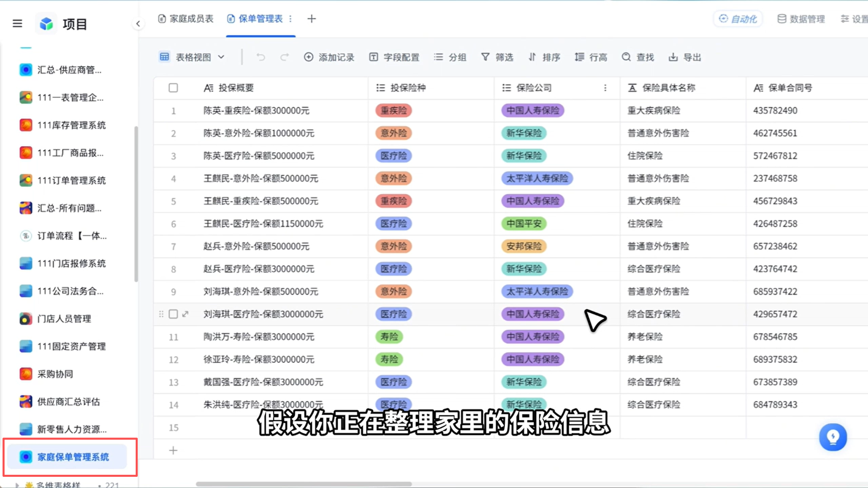
Task: Open 111公司法务合 in the sidebar
Action: click(x=61, y=291)
